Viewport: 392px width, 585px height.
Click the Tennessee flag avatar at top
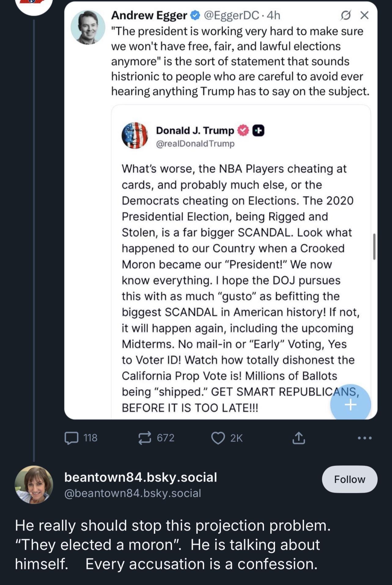click(x=34, y=4)
